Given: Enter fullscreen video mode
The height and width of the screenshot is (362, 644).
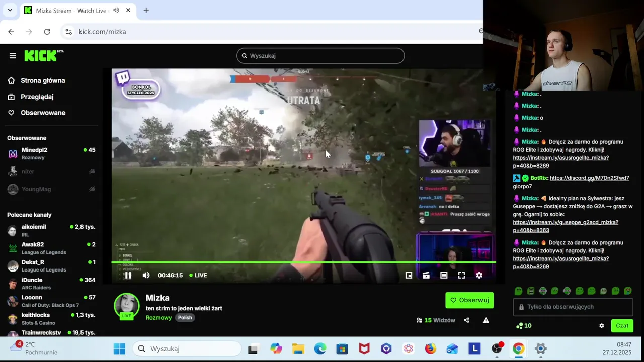Looking at the screenshot, I should point(461,275).
